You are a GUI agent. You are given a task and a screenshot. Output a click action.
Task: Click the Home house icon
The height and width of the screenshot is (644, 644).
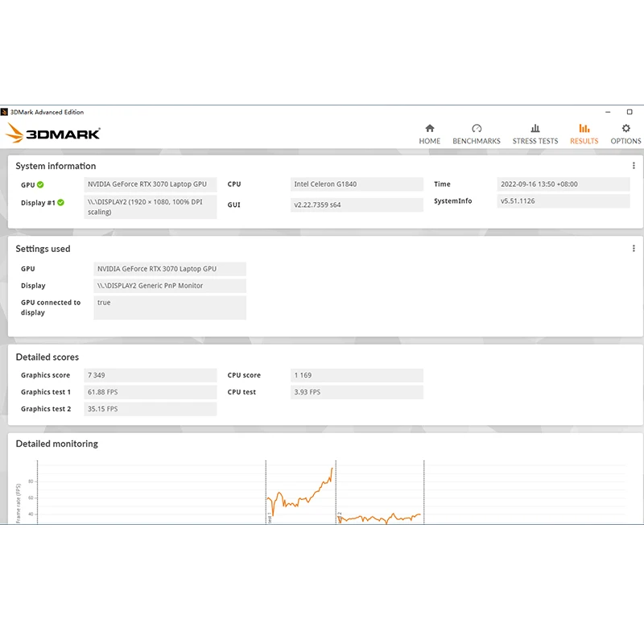pos(430,129)
